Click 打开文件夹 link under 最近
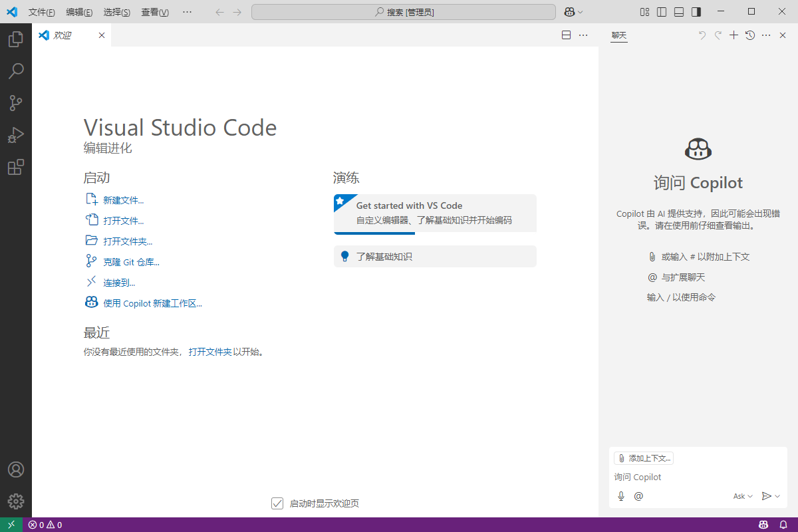798x532 pixels. pyautogui.click(x=210, y=352)
